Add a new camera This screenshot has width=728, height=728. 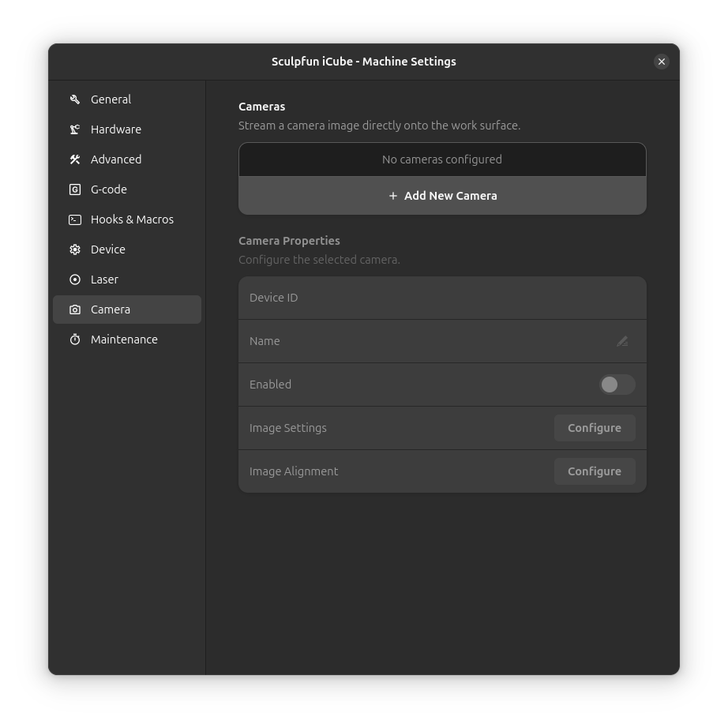[442, 196]
